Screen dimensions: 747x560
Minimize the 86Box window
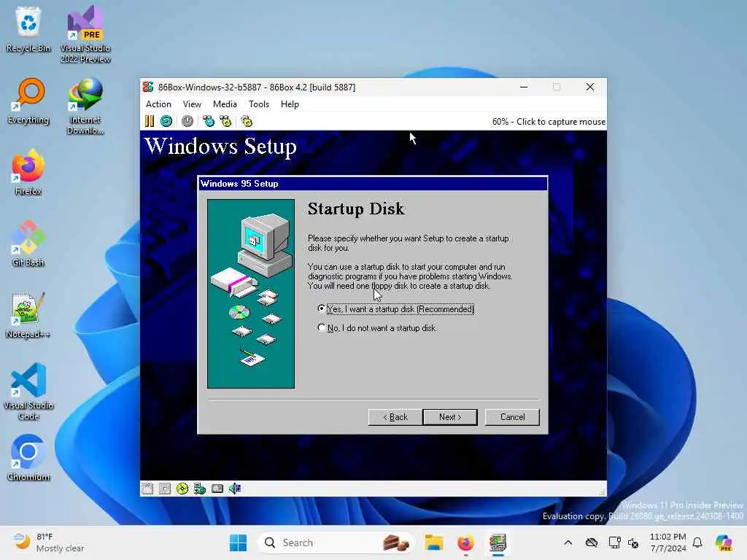(x=524, y=87)
